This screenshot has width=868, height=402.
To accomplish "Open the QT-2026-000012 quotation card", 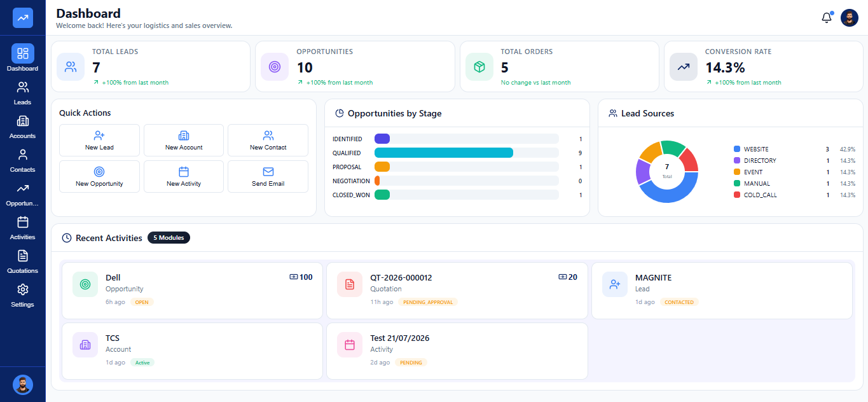I will click(x=457, y=291).
